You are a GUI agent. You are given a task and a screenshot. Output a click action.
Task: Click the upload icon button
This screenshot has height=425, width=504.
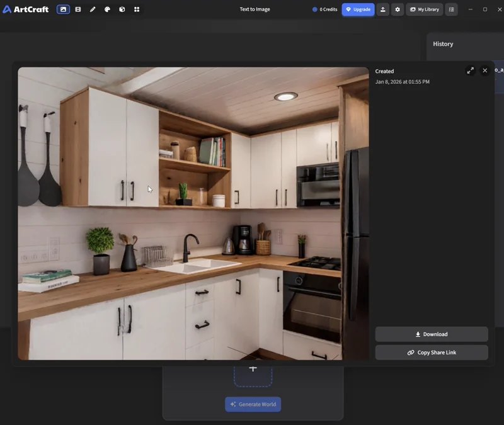coord(383,9)
